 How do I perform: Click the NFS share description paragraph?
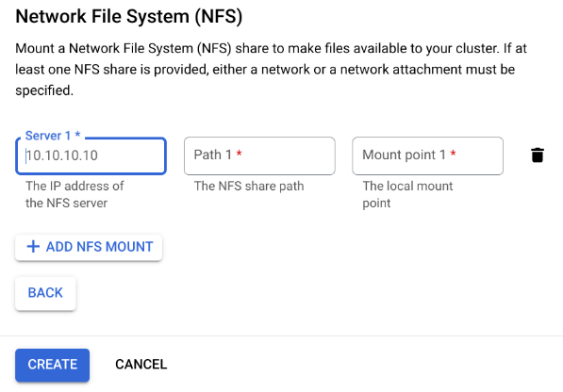[x=271, y=70]
